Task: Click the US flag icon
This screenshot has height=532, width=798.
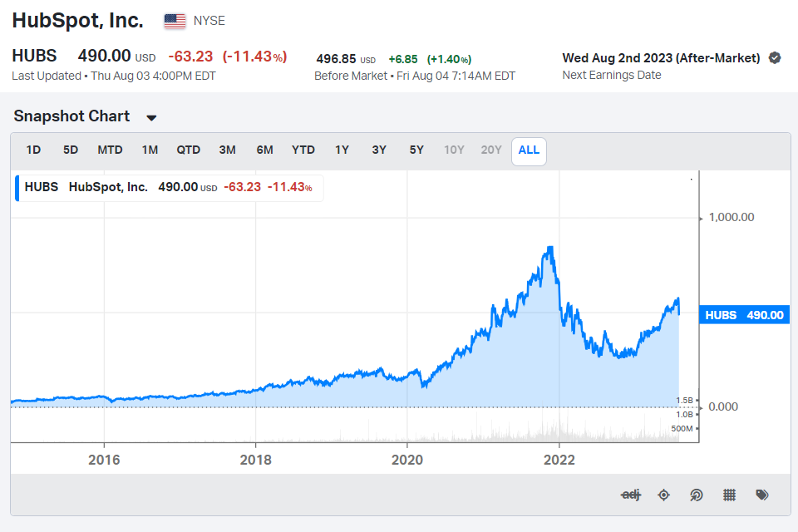Action: [175, 21]
